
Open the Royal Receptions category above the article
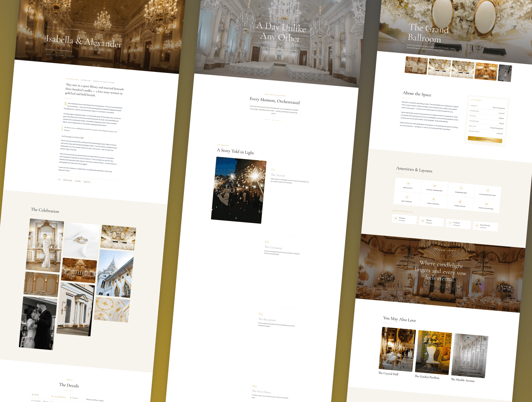(72, 79)
